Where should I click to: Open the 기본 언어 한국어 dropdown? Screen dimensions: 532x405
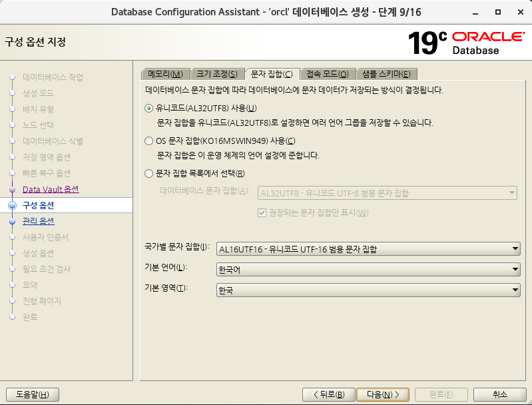[x=368, y=270]
